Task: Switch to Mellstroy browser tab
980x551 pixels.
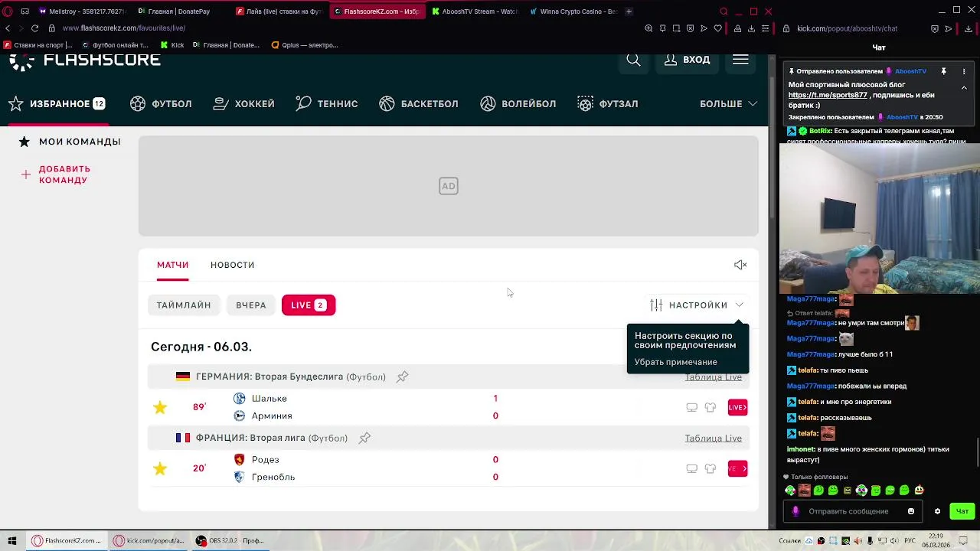Action: 81,11
